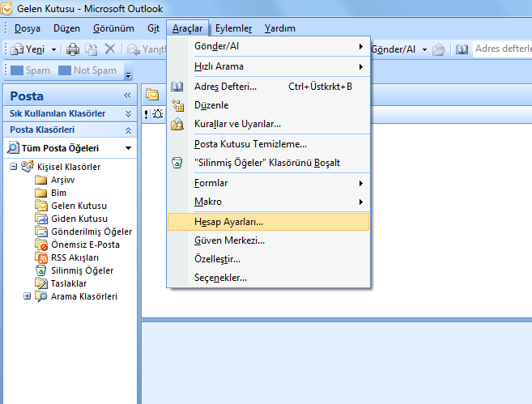Open the Görünüm menu
Screen dimensions: 532x404
(x=113, y=28)
